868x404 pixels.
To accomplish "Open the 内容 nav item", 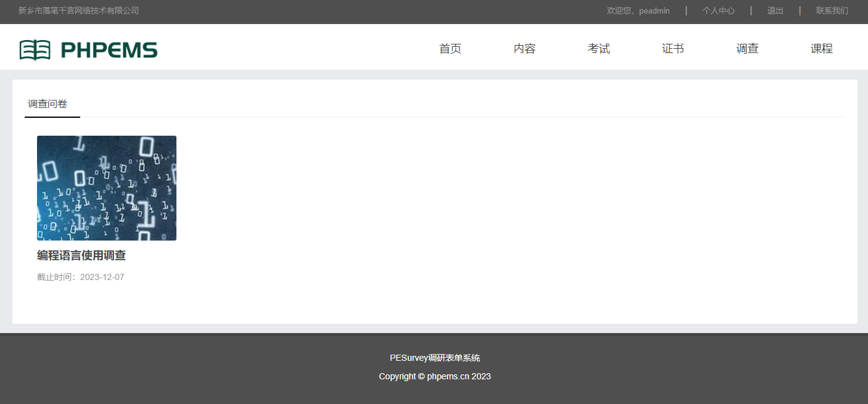I will coord(524,49).
